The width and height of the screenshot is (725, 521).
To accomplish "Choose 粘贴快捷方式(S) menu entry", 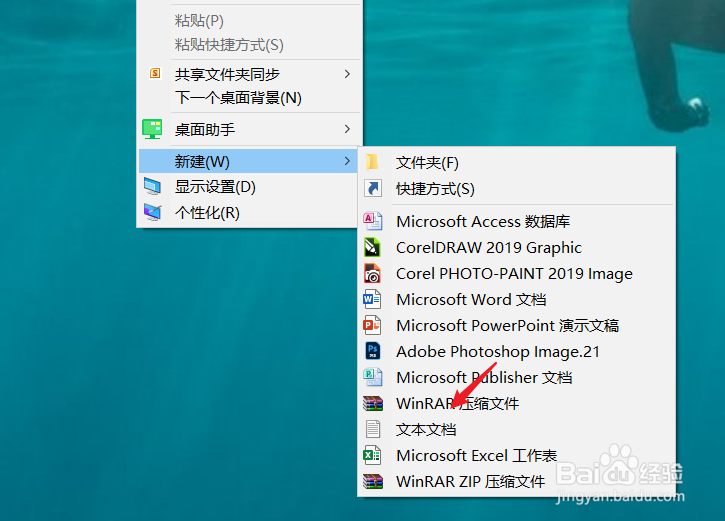I will 249,44.
